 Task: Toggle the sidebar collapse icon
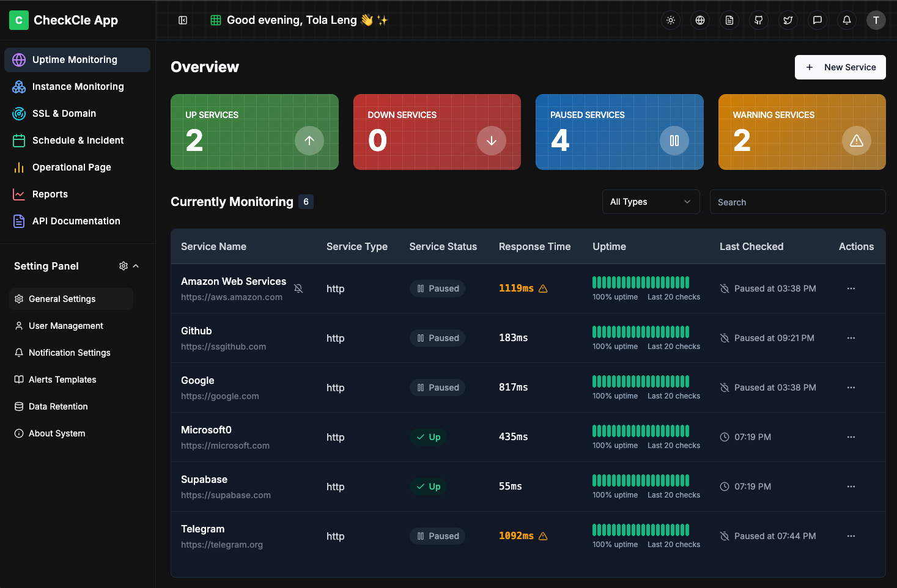click(183, 20)
